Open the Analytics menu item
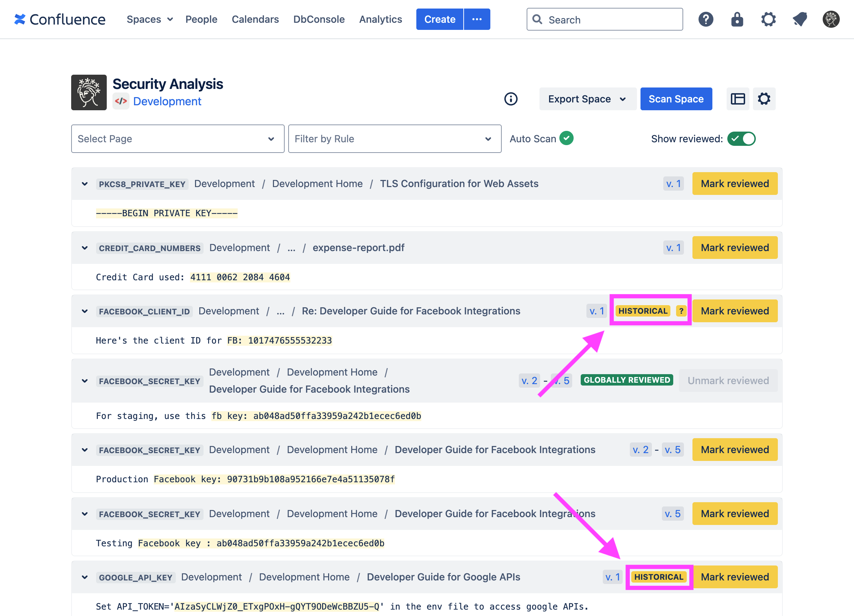The image size is (854, 616). tap(380, 19)
